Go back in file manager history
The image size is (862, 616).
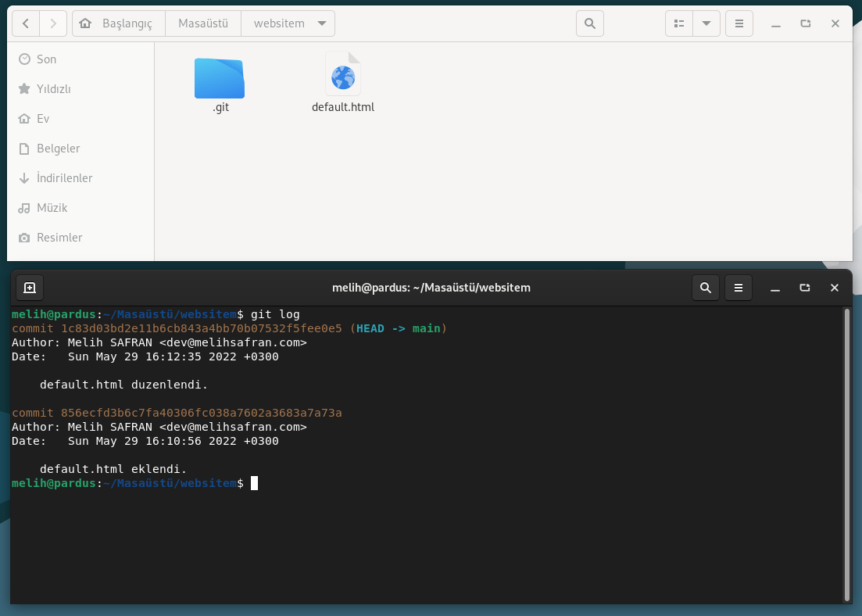[x=26, y=23]
